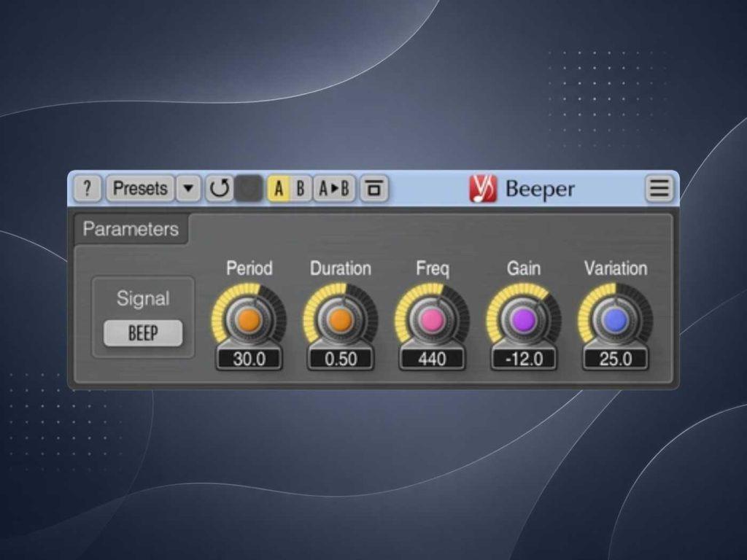The image size is (747, 560).
Task: Select the Parameters tab
Action: 131,229
